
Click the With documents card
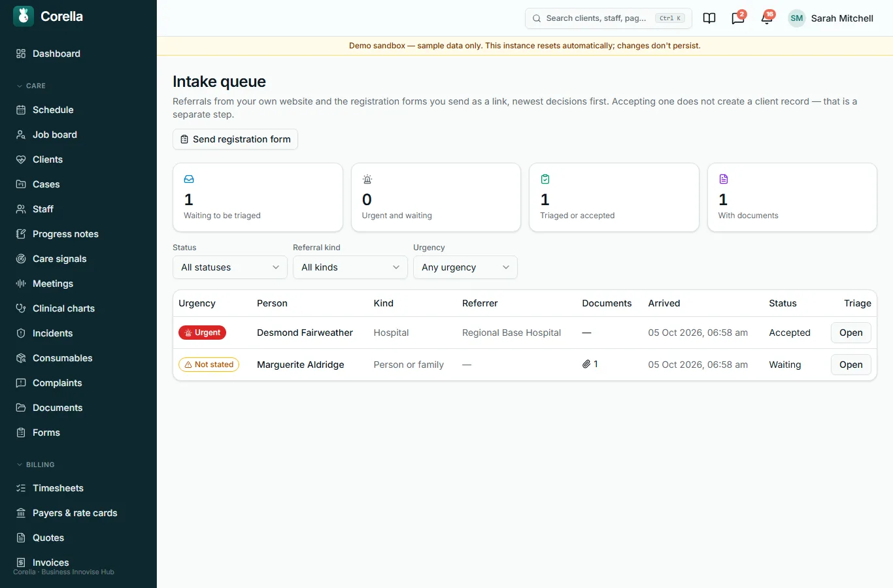pyautogui.click(x=792, y=197)
